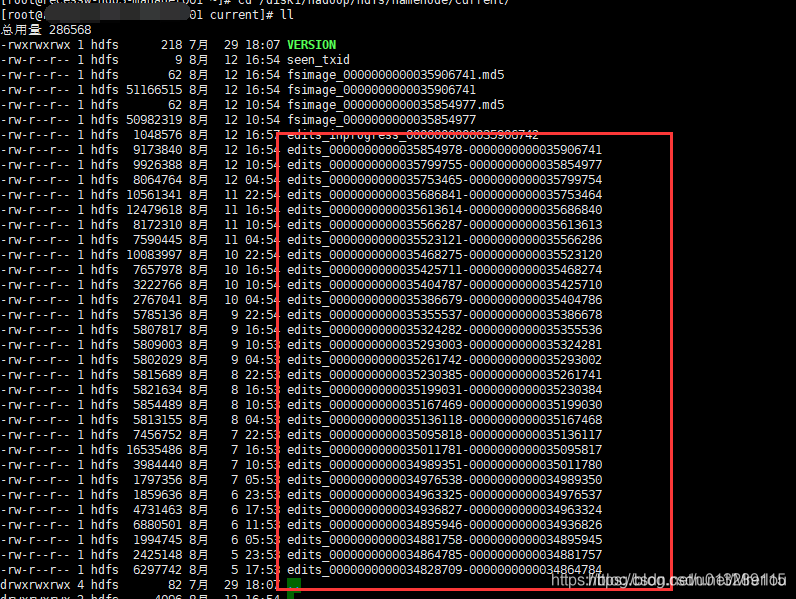
Task: Select -rwxrwxrwx permissions of VERSION file
Action: tap(35, 45)
